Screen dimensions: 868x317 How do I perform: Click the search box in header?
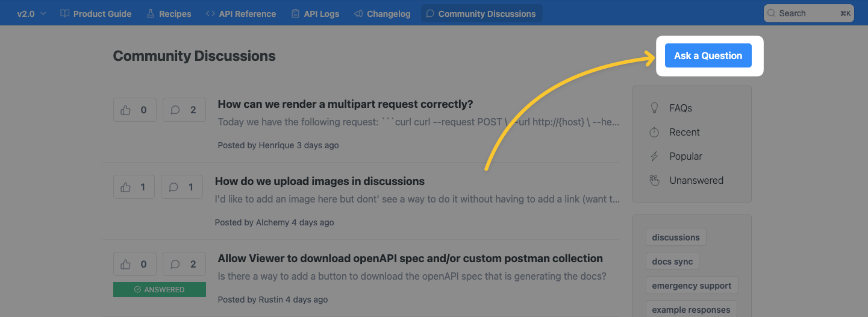point(808,13)
